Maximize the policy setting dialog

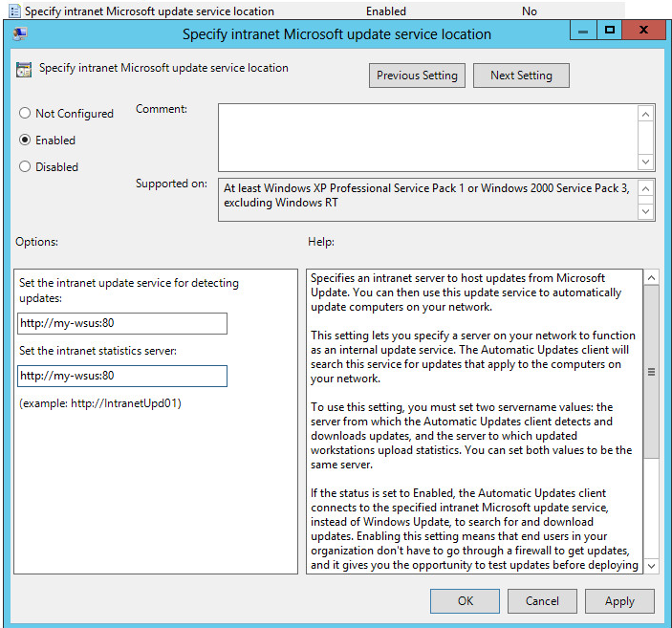[609, 32]
